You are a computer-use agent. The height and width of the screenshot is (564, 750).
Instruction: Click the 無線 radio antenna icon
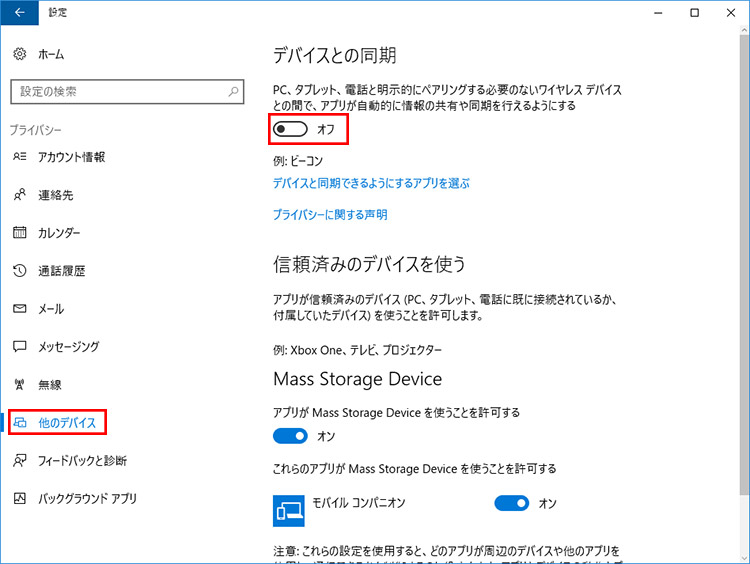20,384
